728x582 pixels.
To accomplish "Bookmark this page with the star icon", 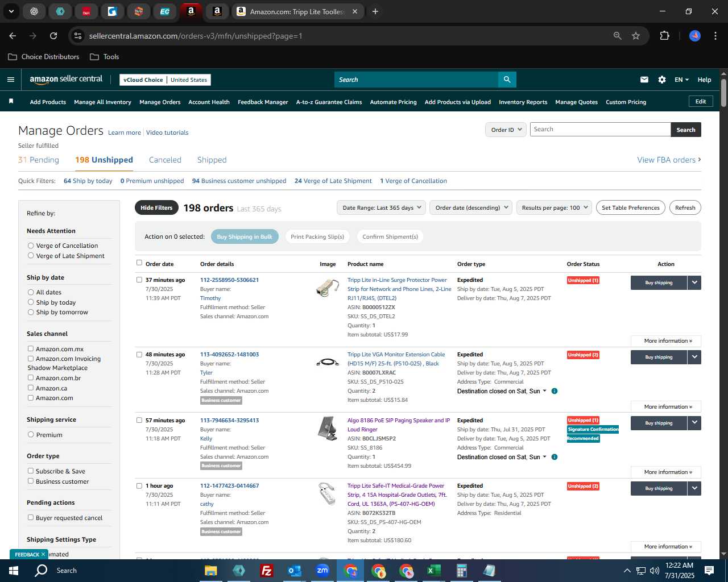I will 636,36.
